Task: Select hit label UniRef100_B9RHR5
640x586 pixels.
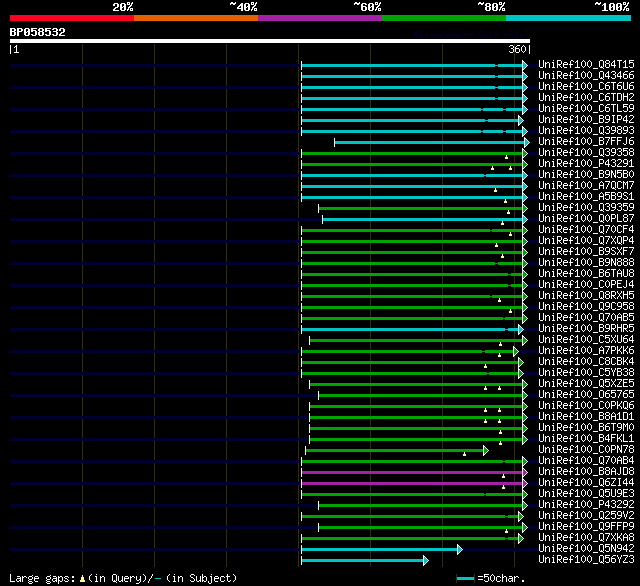Action: coord(586,329)
